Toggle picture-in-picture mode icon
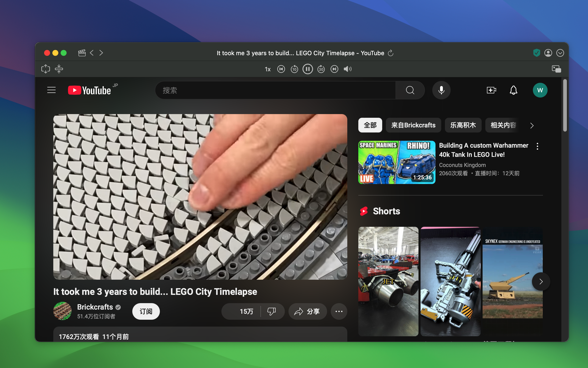The image size is (588, 368). pos(556,69)
